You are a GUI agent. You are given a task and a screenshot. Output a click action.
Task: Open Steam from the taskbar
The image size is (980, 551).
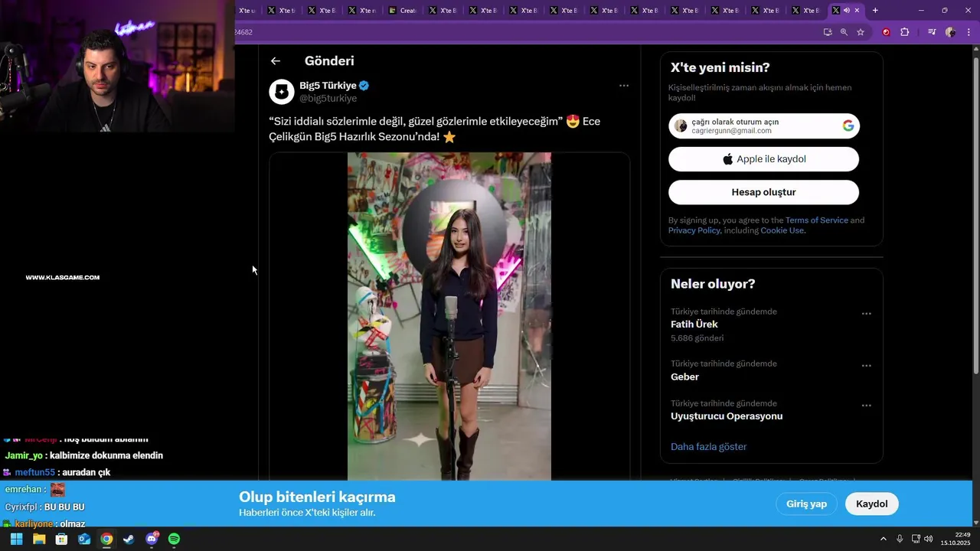pos(129,539)
